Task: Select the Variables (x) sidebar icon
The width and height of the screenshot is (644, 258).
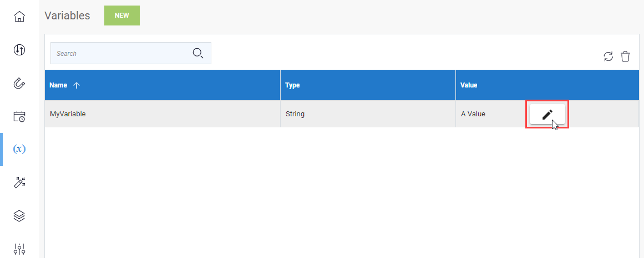Action: [x=19, y=149]
